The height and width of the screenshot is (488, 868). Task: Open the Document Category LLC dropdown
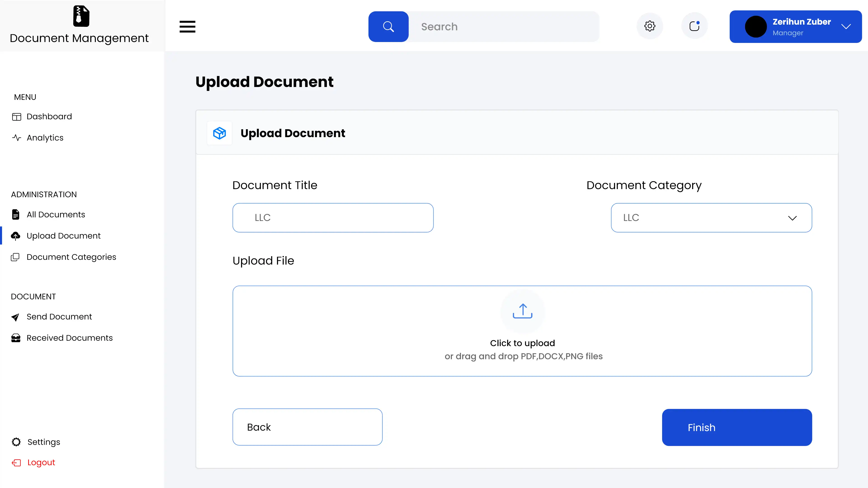pos(711,218)
